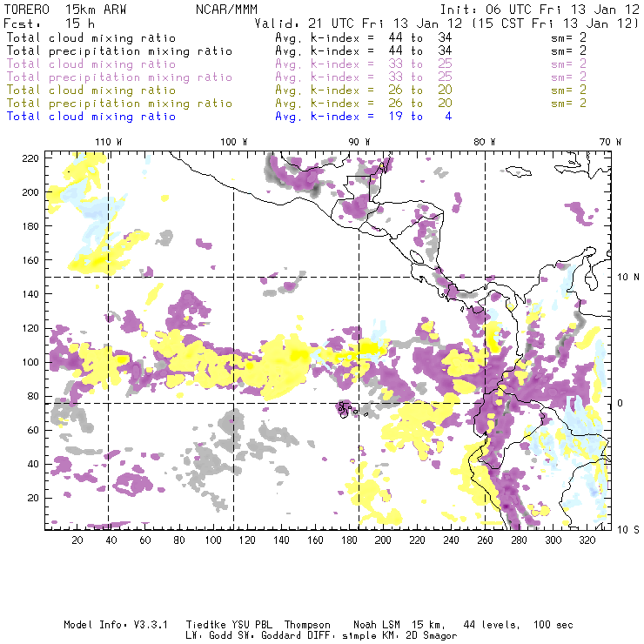Click the "100" tick on the vertical axis
Screen dimensions: 644x644
click(x=30, y=362)
